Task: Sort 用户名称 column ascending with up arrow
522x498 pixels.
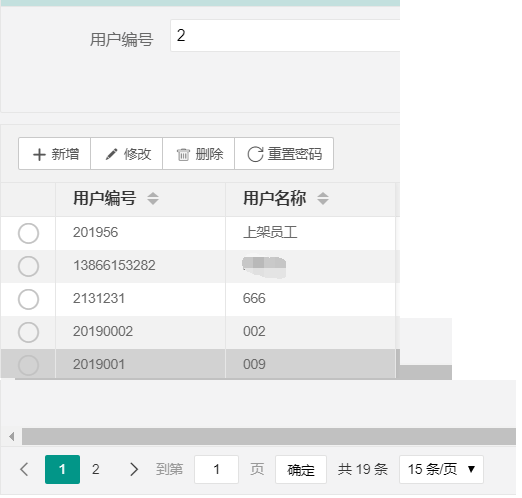Action: point(324,196)
